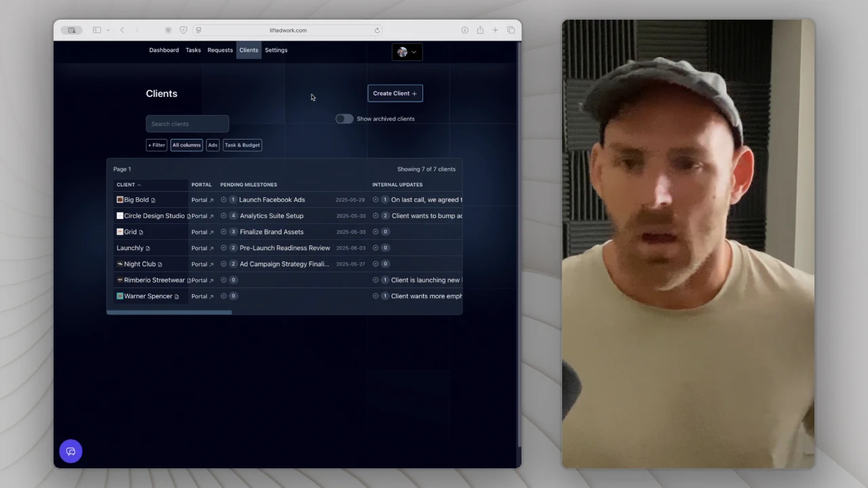Viewport: 868px width, 488px height.
Task: Open document icon next to Grid
Action: [141, 232]
